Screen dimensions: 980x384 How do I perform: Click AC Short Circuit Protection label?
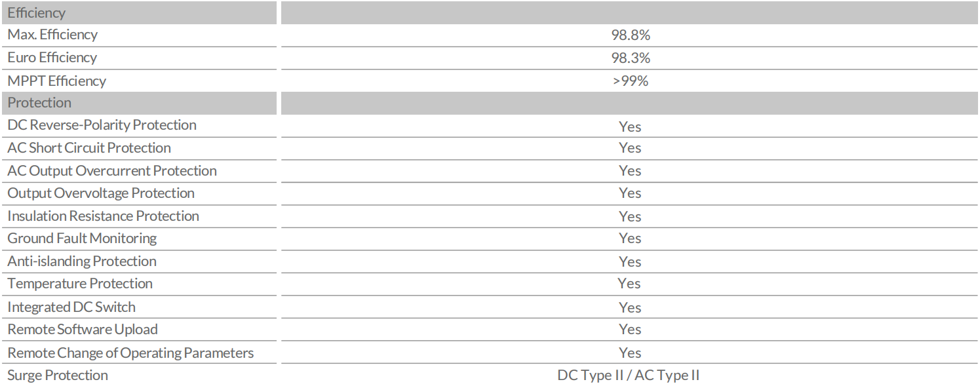coord(89,147)
